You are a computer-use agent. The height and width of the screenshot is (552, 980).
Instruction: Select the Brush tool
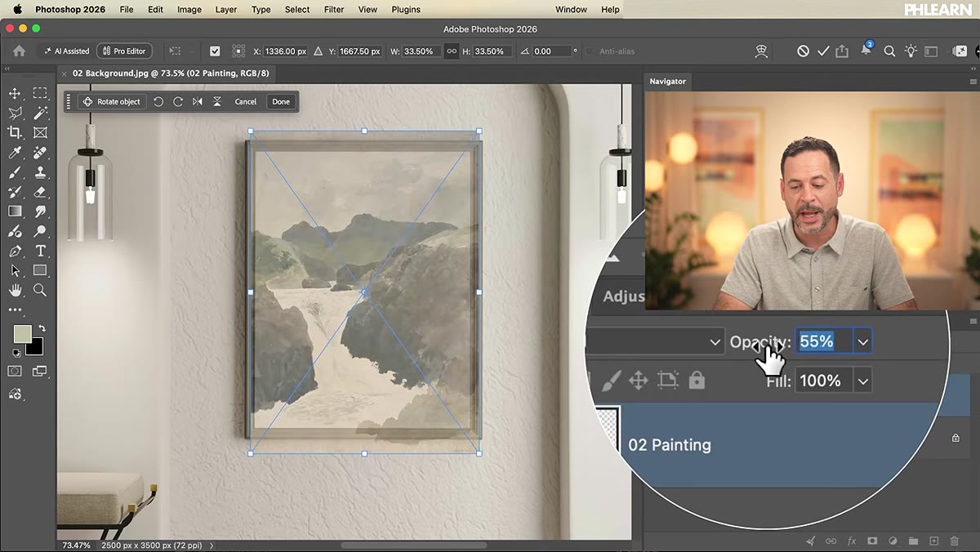(x=15, y=172)
